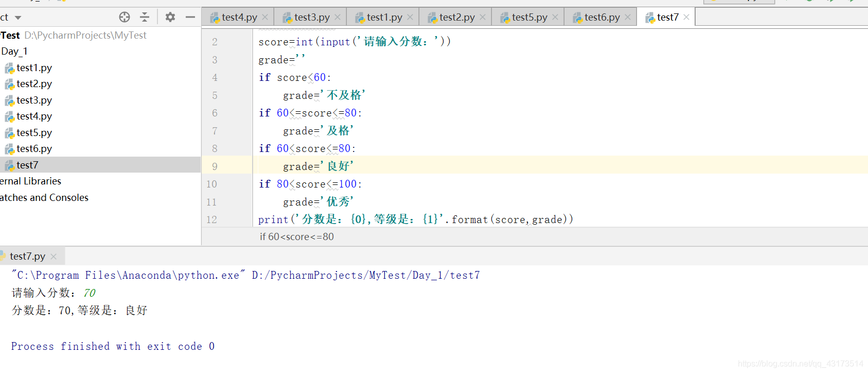Click the grade='不及格' line

coord(324,95)
